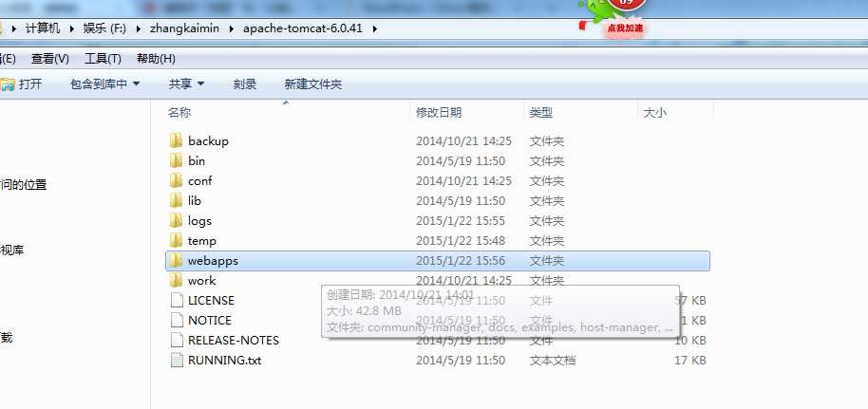
Task: Open the backup folder icon
Action: point(176,141)
